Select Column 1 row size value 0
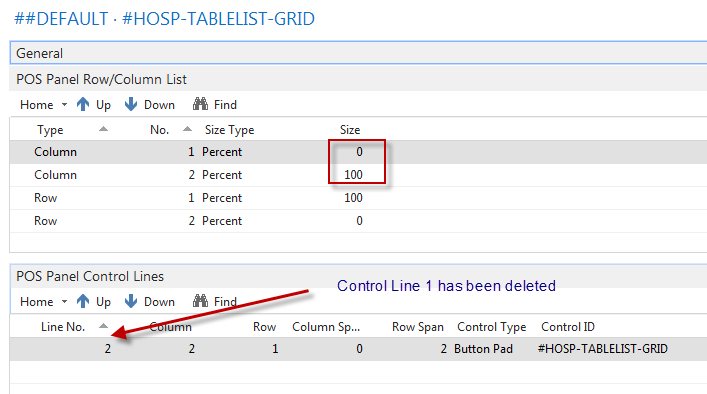This screenshot has height=394, width=707. tap(359, 152)
